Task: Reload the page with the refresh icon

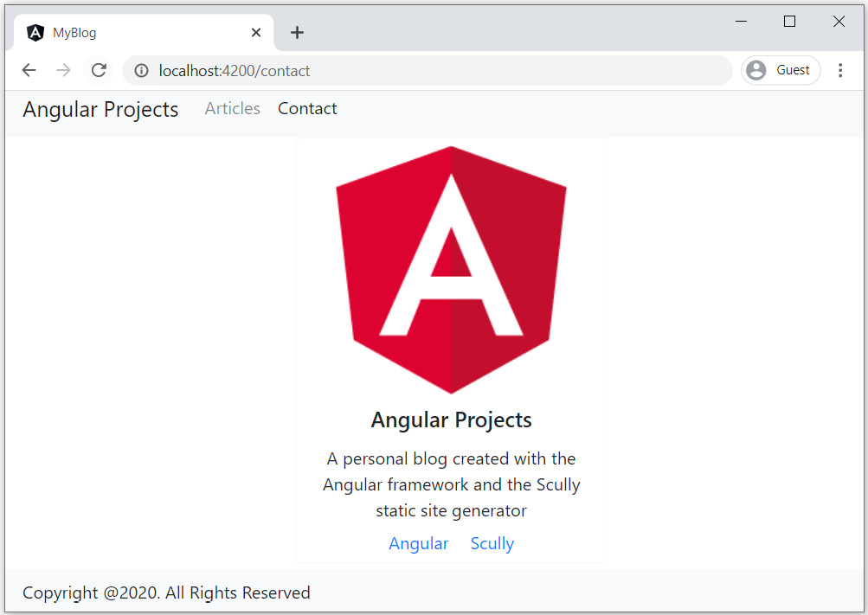Action: (x=100, y=70)
